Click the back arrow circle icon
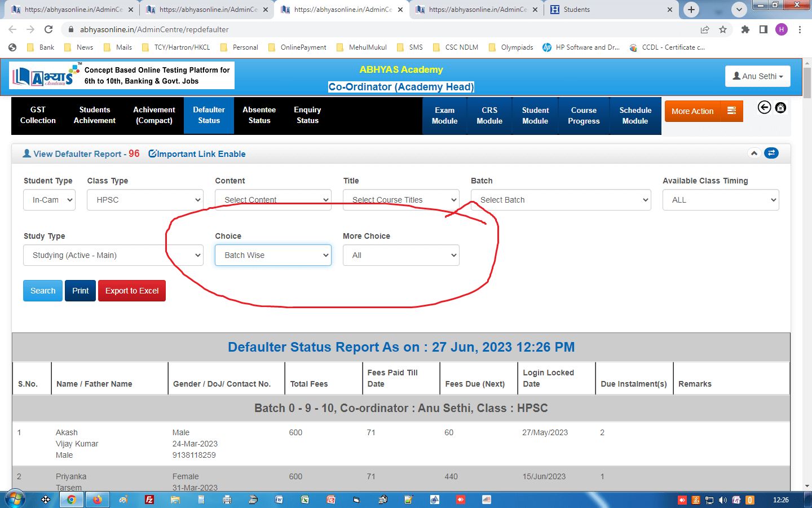Viewport: 812px width, 508px height. (764, 107)
